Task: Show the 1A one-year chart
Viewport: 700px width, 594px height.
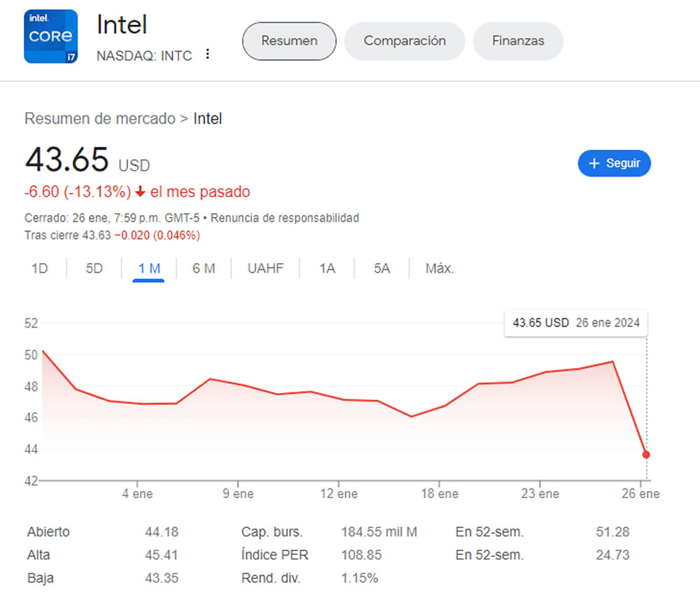Action: (x=327, y=269)
